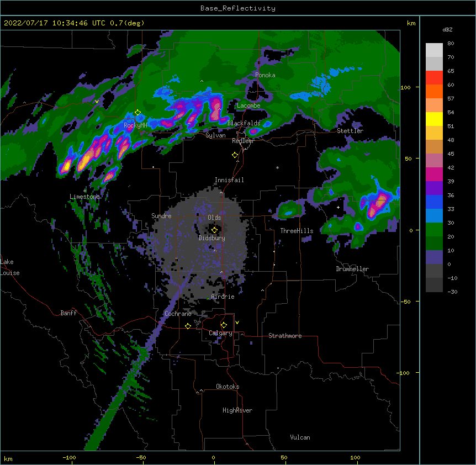Pick the purple 36-39 dBZ swatch
This screenshot has height=465, width=476.
434,188
